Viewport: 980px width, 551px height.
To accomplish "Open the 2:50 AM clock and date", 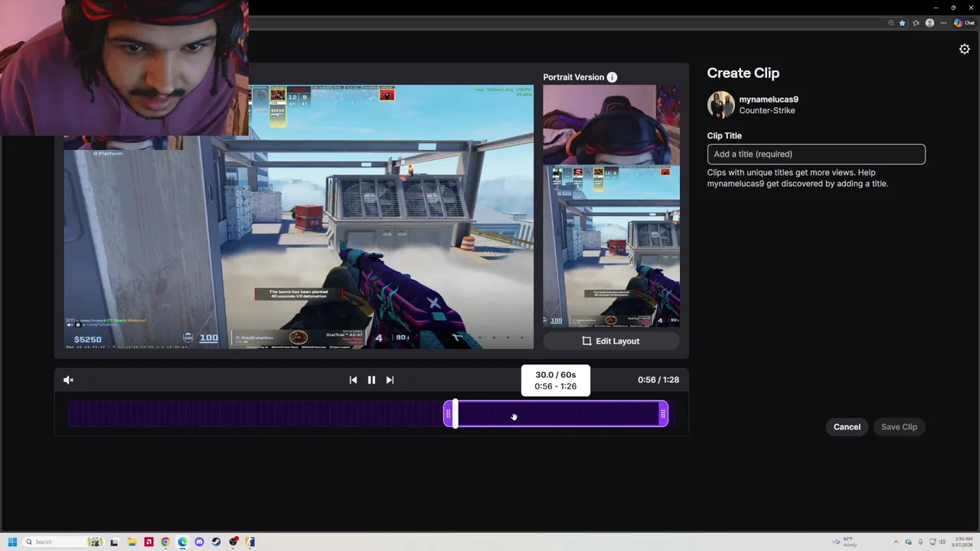I will click(x=964, y=542).
